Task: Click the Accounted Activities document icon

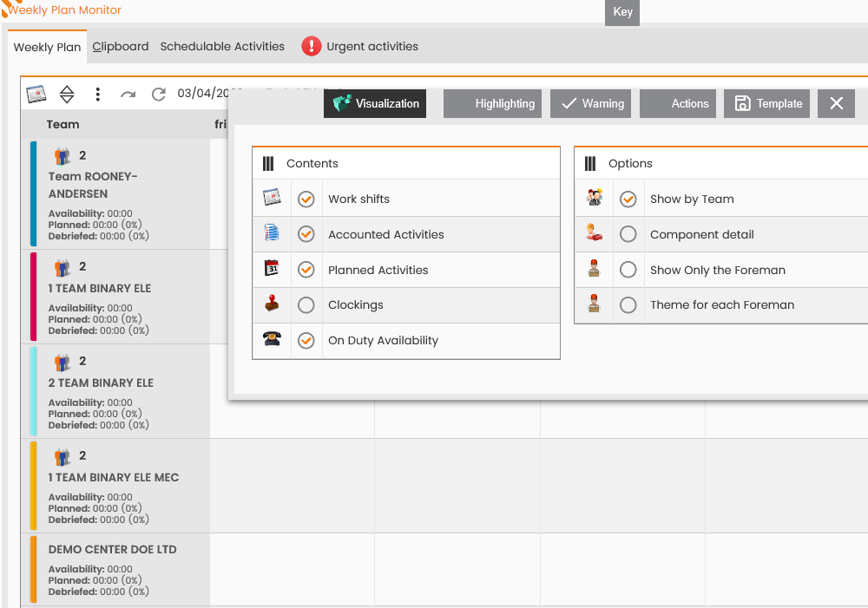Action: tap(272, 233)
